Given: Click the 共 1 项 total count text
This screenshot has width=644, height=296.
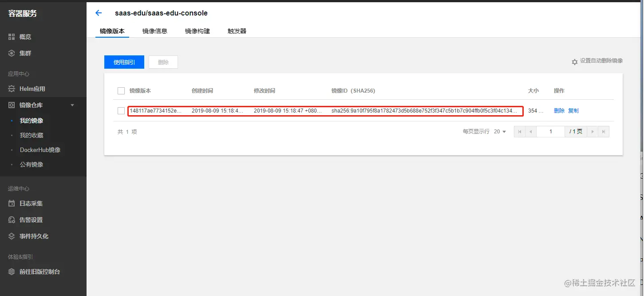Looking at the screenshot, I should 127,132.
